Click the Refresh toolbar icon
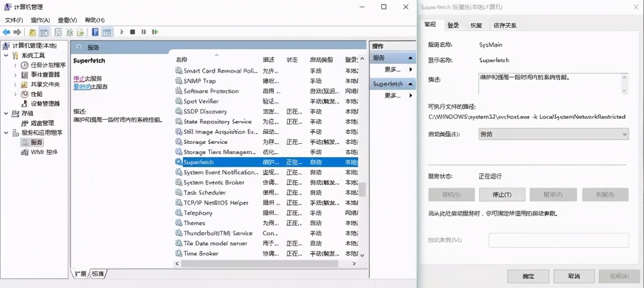 point(69,32)
